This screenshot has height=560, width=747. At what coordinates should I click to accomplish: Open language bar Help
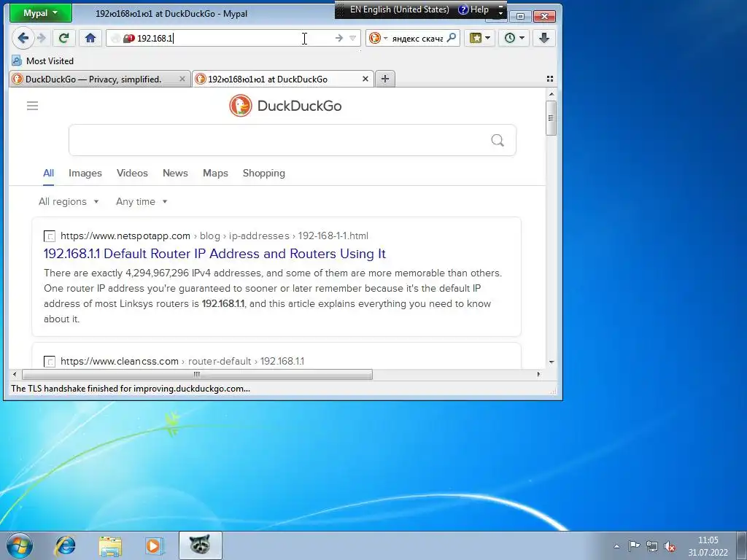click(x=474, y=9)
